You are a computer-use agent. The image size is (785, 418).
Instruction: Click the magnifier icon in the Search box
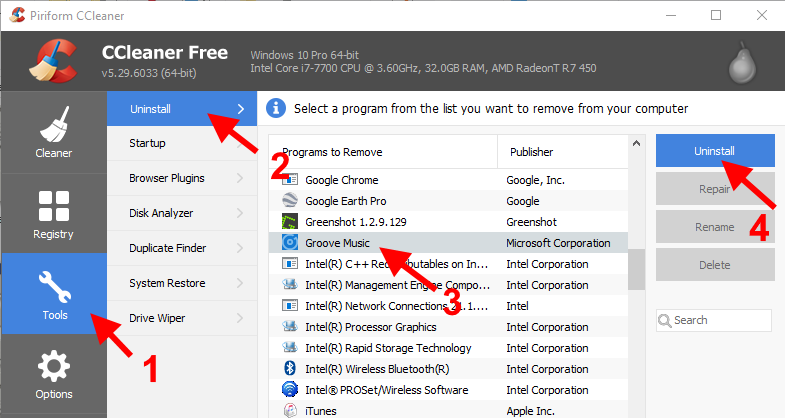coord(665,320)
